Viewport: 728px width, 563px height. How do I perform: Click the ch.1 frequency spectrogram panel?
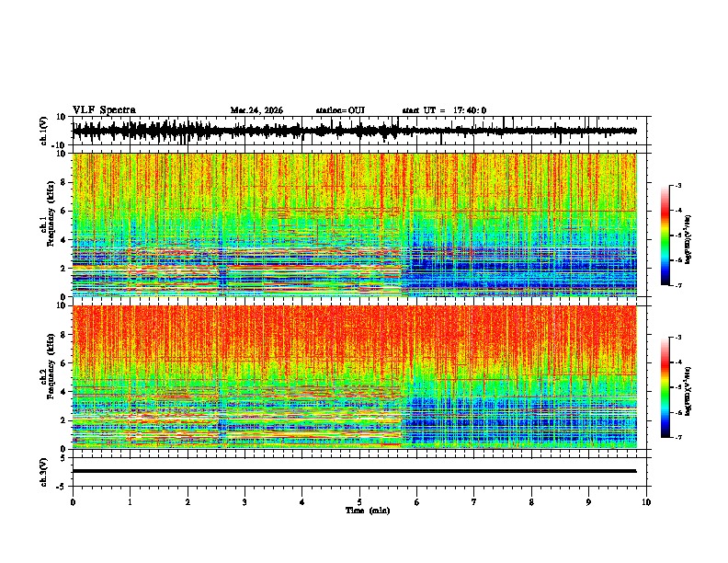(x=355, y=224)
